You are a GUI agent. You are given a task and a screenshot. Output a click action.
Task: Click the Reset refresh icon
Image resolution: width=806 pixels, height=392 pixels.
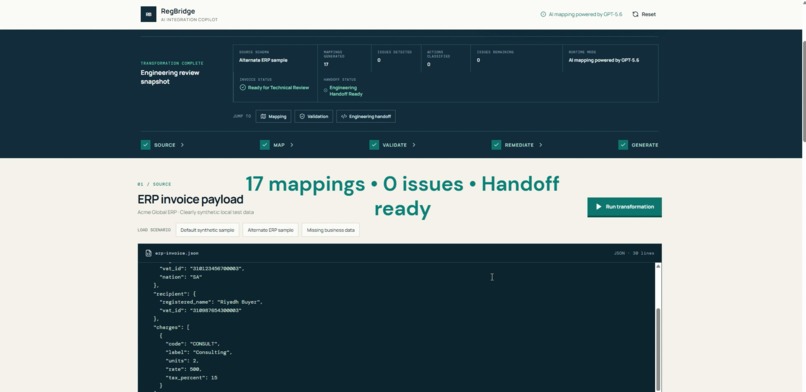[x=635, y=14]
